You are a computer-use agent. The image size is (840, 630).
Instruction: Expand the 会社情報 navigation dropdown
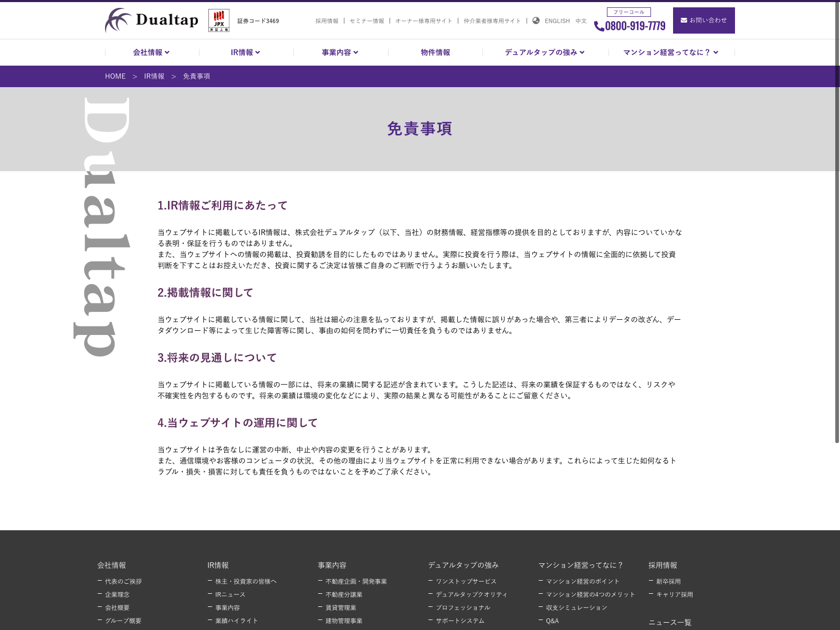pos(151,52)
